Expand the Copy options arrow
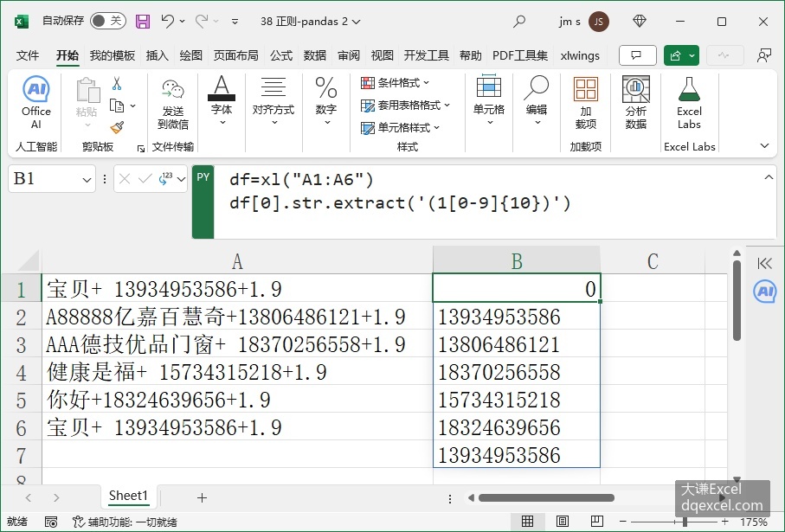This screenshot has height=532, width=785. click(x=133, y=106)
